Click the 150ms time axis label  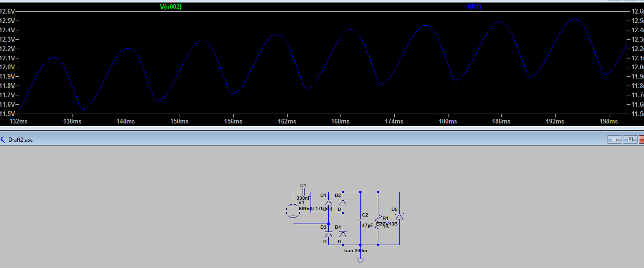click(180, 121)
